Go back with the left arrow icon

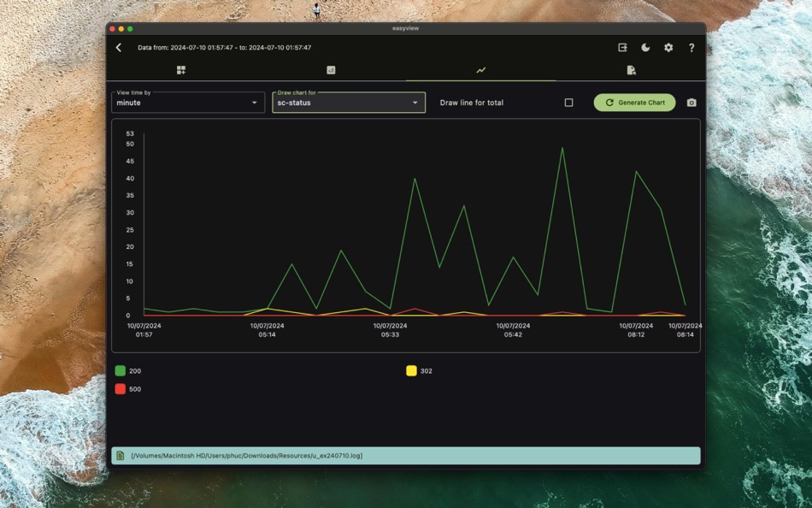(119, 48)
